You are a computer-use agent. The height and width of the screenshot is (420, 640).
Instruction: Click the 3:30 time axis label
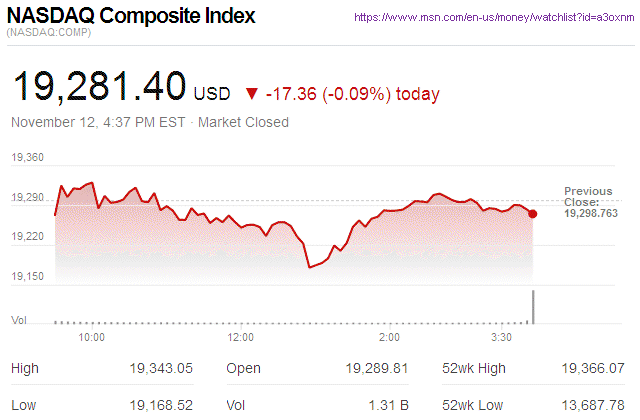pos(501,338)
